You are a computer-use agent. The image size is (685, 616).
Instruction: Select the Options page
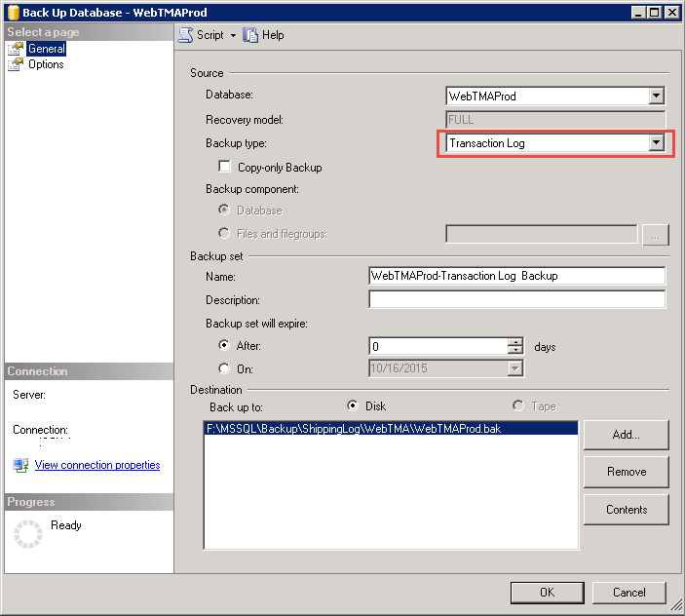tap(46, 64)
